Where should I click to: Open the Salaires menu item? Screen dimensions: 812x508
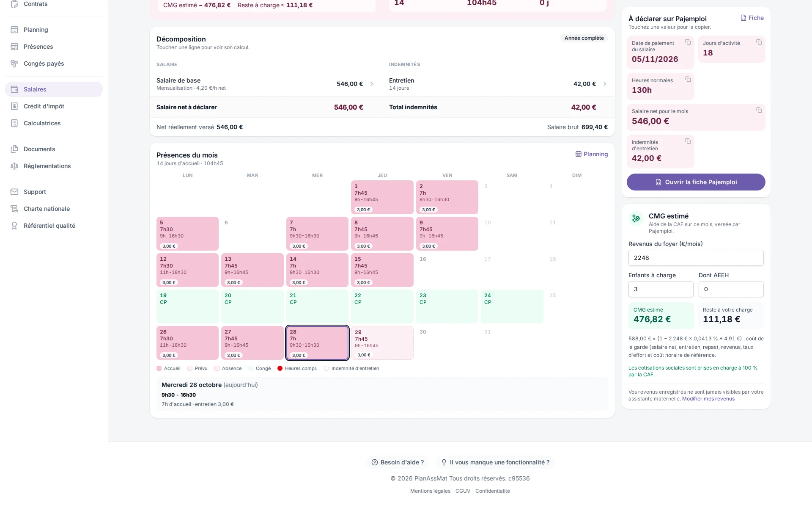click(x=54, y=89)
